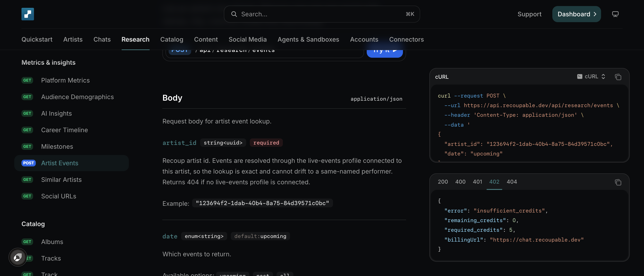644x276 pixels.
Task: Click the date parameter name
Action: coord(170,236)
